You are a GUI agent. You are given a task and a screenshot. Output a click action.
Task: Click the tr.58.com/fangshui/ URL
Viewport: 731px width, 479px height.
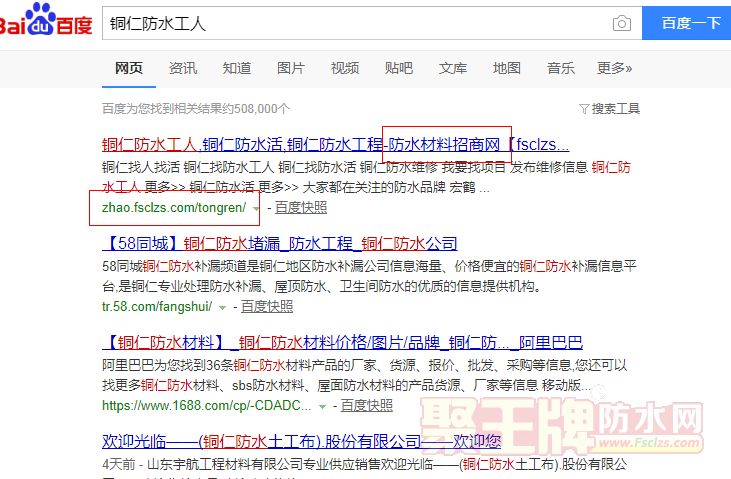tap(157, 306)
